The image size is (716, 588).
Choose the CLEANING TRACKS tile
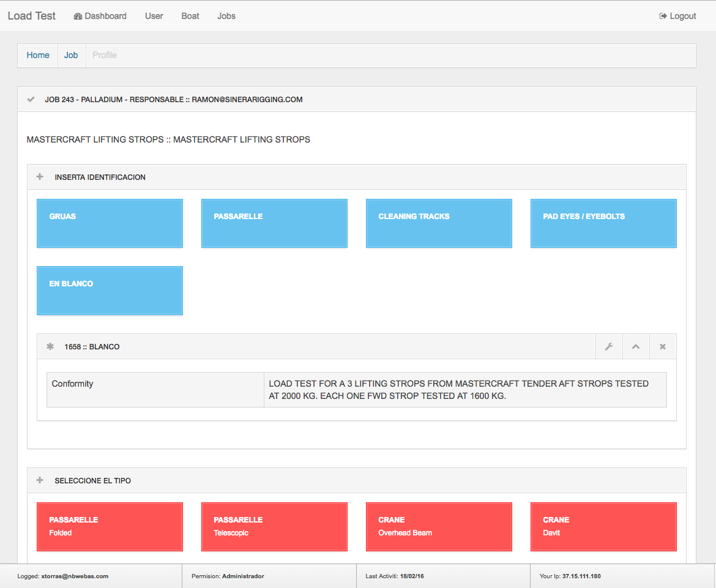tap(439, 223)
